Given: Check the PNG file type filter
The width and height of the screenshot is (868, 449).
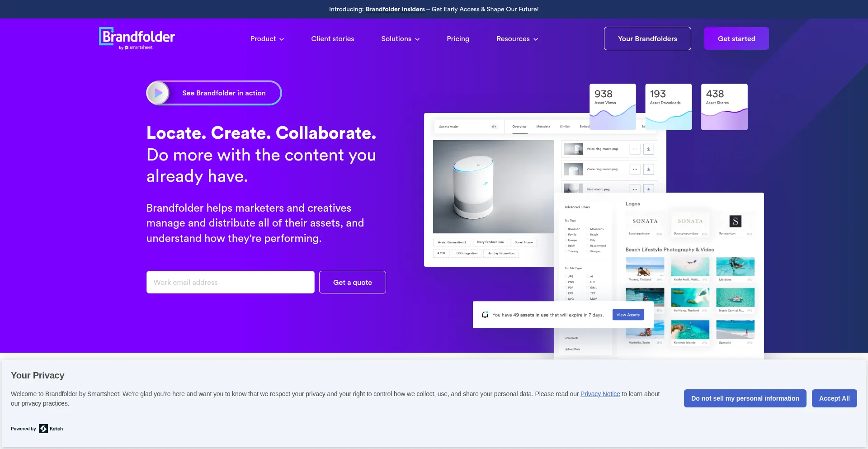Looking at the screenshot, I should pyautogui.click(x=566, y=282).
